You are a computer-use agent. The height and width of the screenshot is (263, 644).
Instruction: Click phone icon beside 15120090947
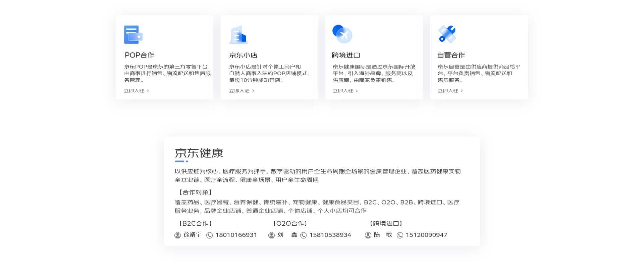[400, 235]
